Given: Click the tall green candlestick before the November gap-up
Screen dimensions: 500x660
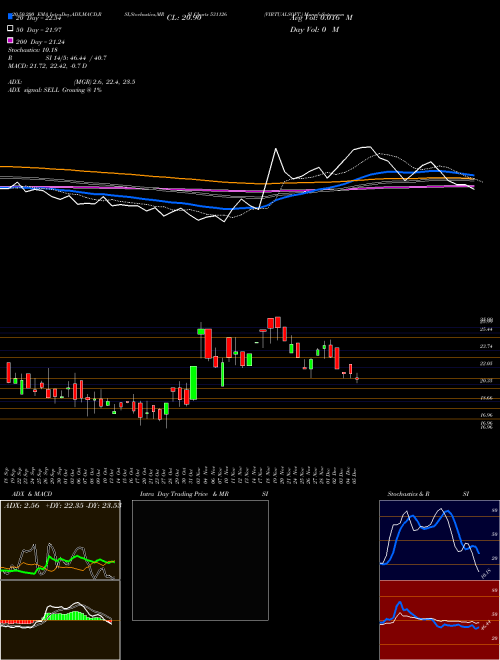Looking at the screenshot, I should (x=194, y=383).
